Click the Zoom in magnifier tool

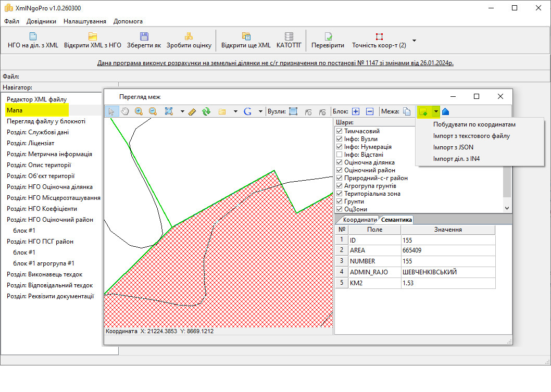click(139, 111)
